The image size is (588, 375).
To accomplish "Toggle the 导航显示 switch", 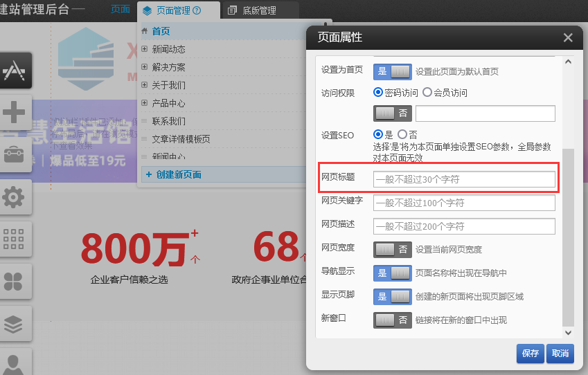I will 392,273.
